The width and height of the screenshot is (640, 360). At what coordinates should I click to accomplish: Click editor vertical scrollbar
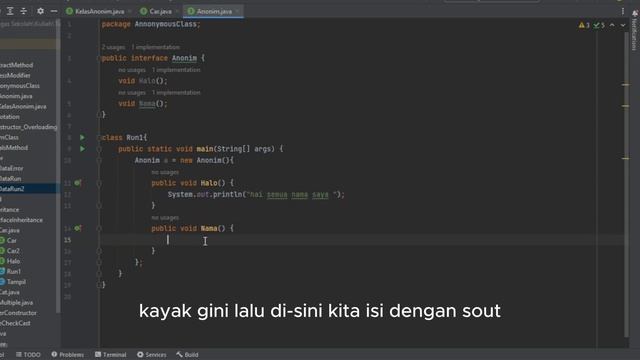click(626, 184)
